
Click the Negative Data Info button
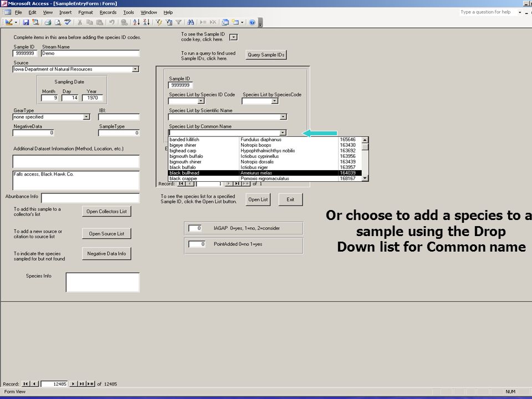pos(106,253)
